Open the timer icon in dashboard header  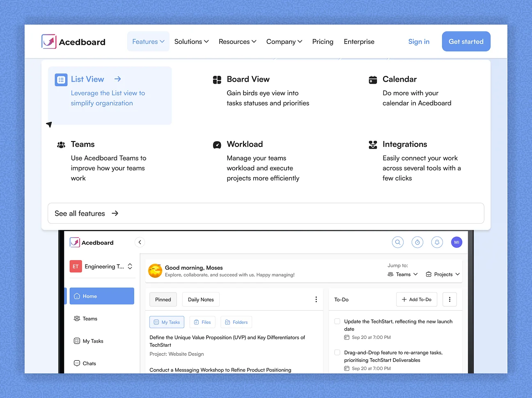point(417,242)
